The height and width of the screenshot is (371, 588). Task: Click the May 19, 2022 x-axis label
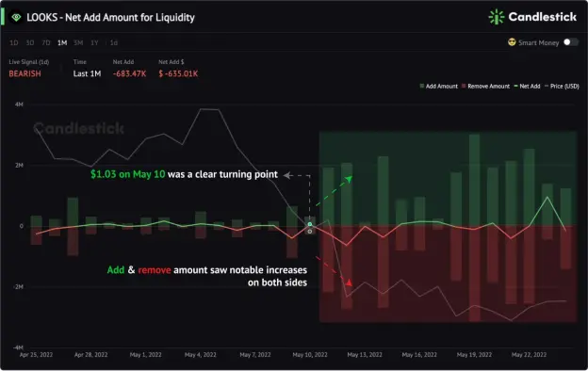[x=474, y=354]
